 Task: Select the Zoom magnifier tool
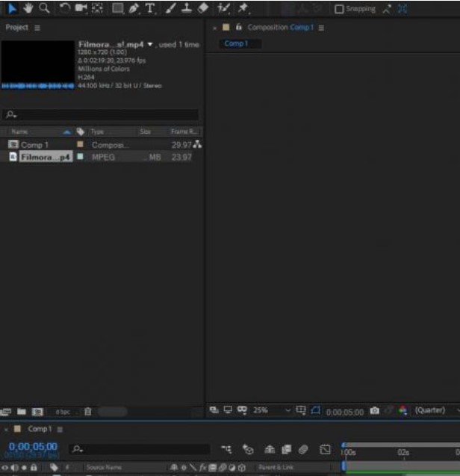point(44,8)
